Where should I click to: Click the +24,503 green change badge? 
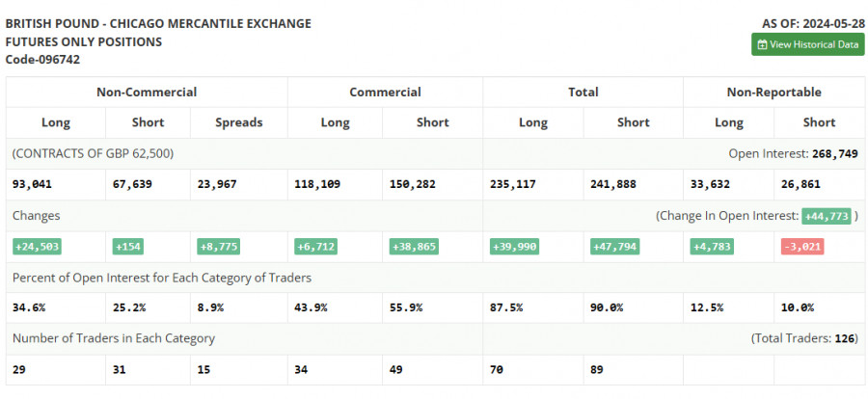pyautogui.click(x=37, y=247)
